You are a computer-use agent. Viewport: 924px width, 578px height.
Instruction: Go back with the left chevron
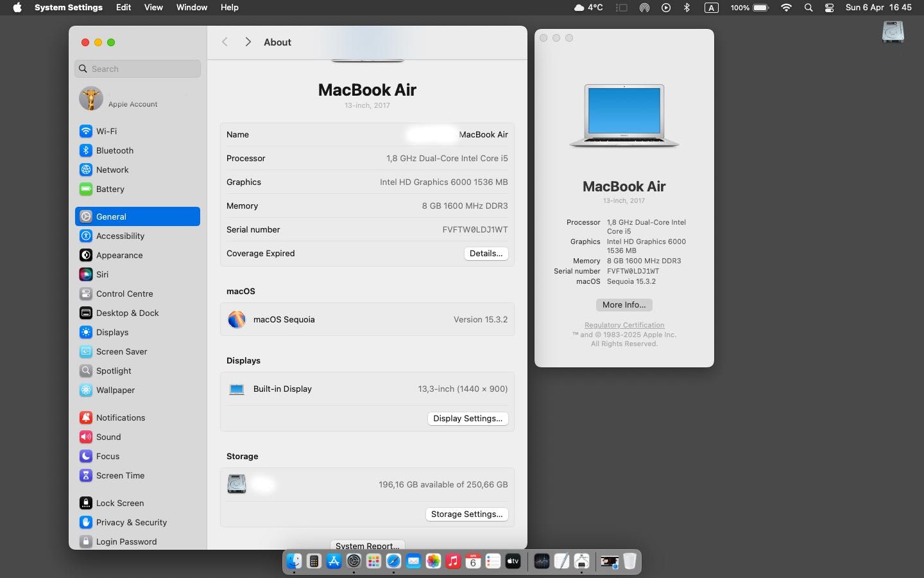[225, 42]
